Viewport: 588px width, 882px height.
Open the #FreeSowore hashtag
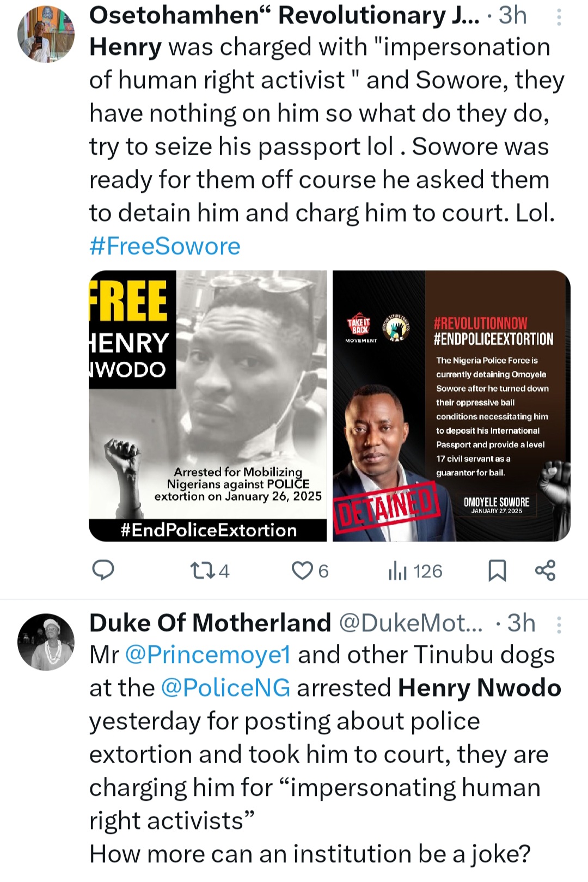click(x=164, y=246)
